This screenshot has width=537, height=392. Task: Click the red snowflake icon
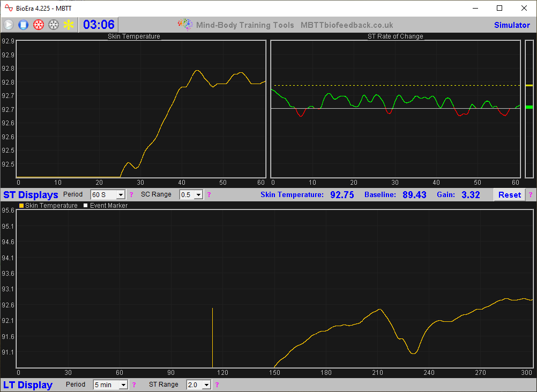coord(38,25)
